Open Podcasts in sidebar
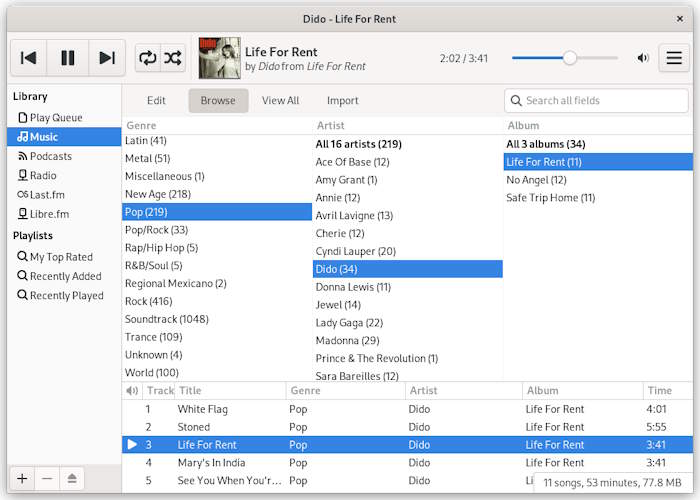700x500 pixels. 64,156
